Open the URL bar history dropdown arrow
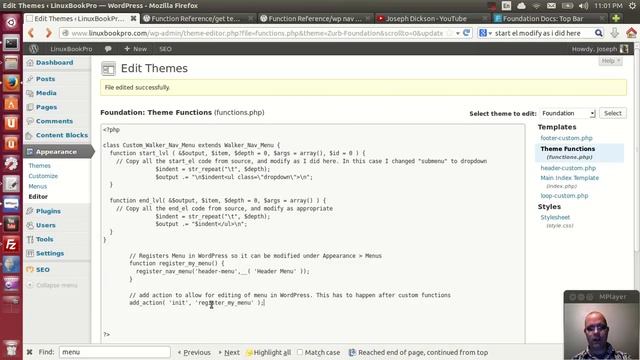 [458, 33]
